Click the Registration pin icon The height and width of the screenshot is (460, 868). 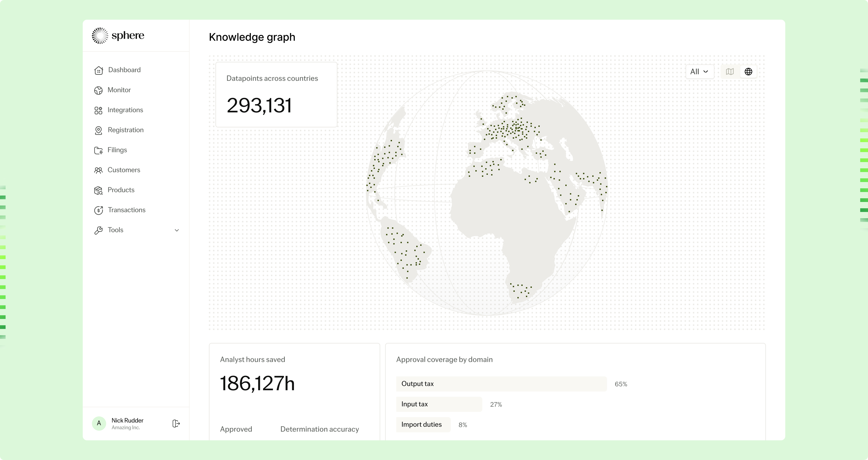(x=98, y=130)
